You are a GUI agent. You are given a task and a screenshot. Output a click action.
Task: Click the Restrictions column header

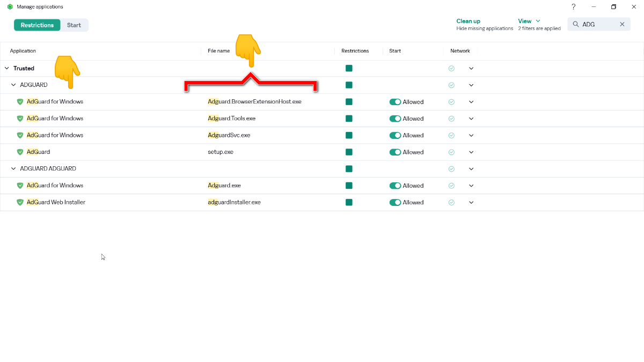pos(355,51)
